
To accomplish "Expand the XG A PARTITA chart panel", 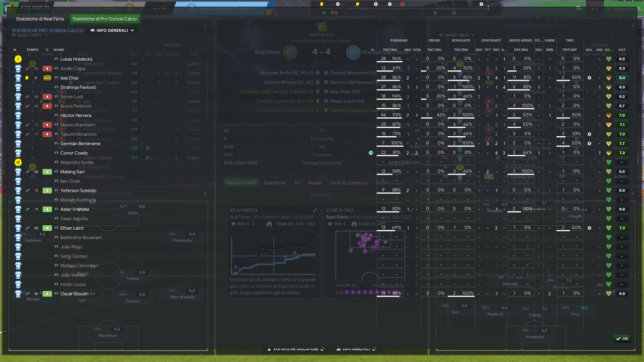I will pos(315,210).
